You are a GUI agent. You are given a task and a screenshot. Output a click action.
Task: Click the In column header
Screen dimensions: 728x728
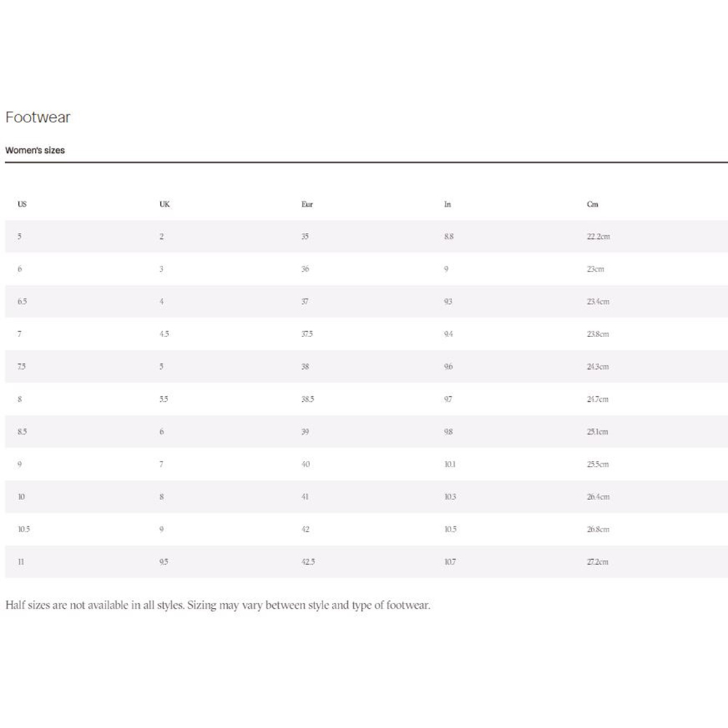click(447, 204)
